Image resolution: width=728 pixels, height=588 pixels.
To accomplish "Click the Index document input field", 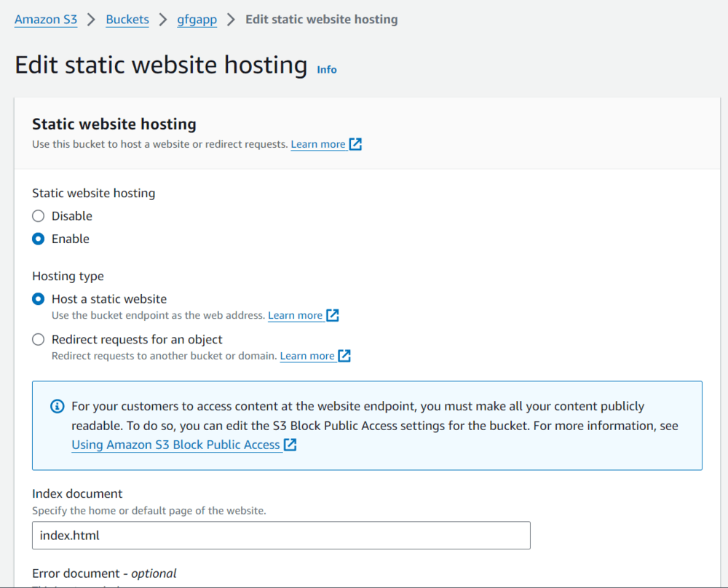I will pos(281,536).
